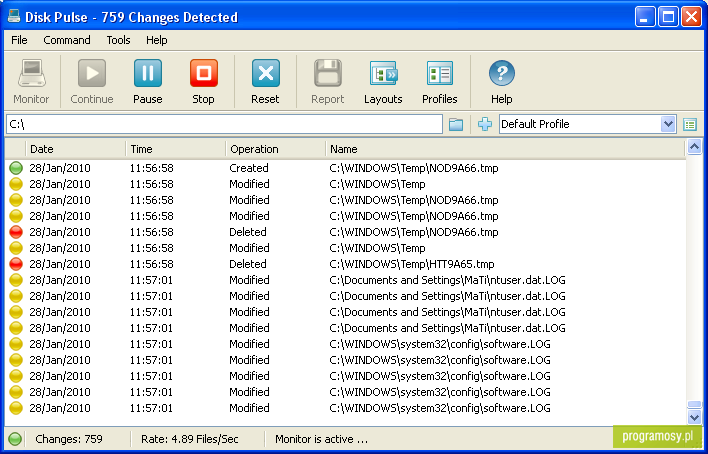This screenshot has height=454, width=708.
Task: Sort by Date column header
Action: (75, 149)
